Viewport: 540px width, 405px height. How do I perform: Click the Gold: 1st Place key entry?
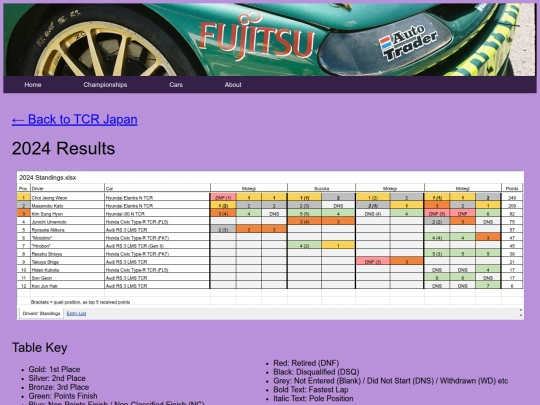coord(54,369)
